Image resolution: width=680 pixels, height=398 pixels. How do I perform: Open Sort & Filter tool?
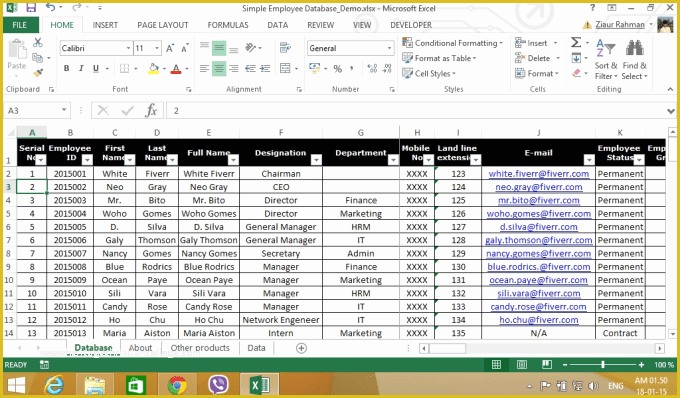pos(606,59)
